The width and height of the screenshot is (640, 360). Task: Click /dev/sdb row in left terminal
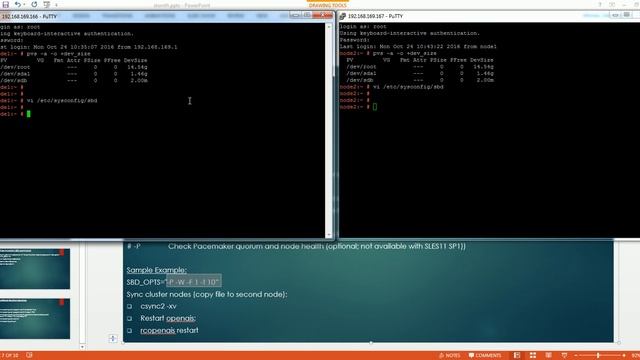(x=74, y=80)
